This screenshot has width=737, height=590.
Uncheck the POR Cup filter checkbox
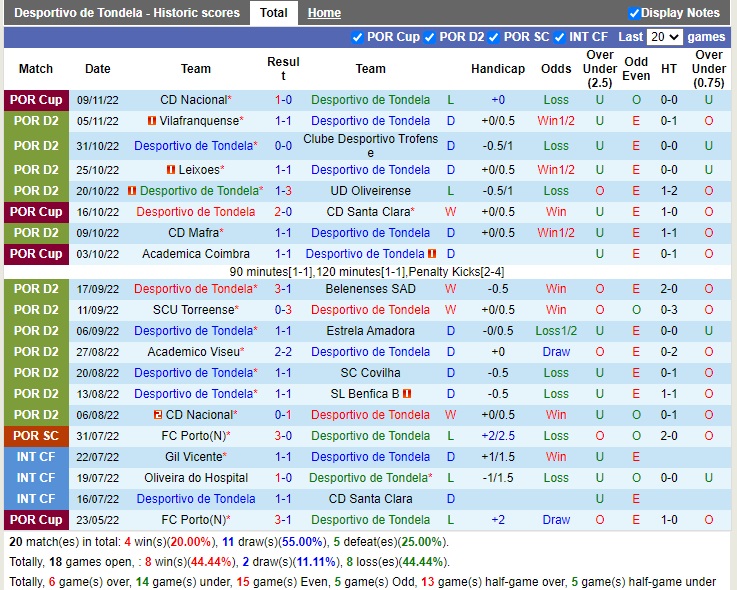(x=357, y=37)
